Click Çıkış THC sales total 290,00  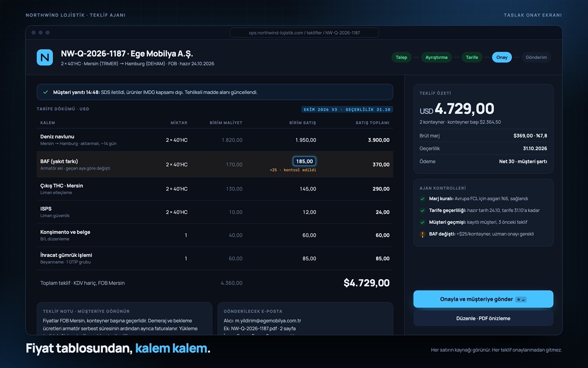(381, 189)
